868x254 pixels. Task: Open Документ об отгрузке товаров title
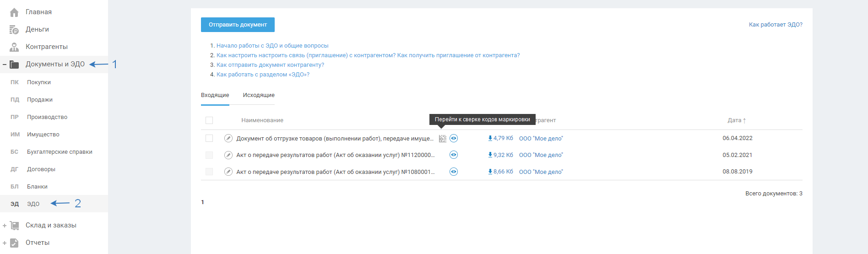coord(335,139)
